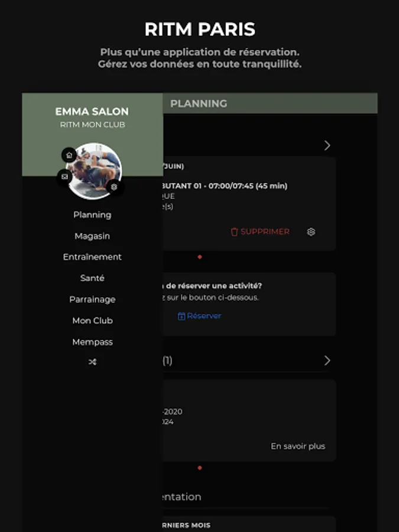The height and width of the screenshot is (532, 399).
Task: Click the Réserver link
Action: (x=204, y=316)
